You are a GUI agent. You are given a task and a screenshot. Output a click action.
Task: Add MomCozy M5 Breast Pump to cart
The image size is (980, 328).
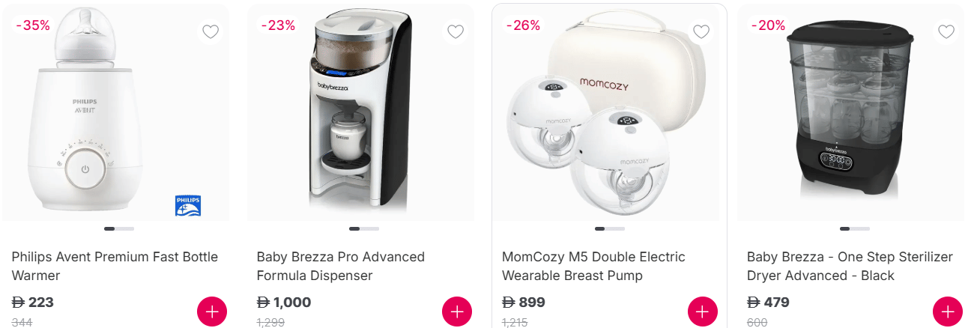[x=702, y=312]
